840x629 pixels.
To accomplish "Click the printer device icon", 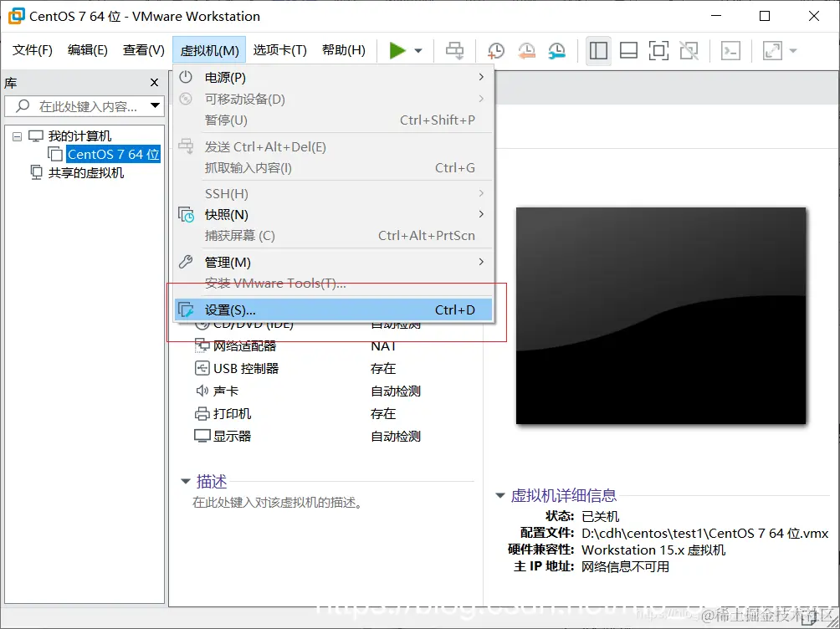I will pyautogui.click(x=202, y=414).
